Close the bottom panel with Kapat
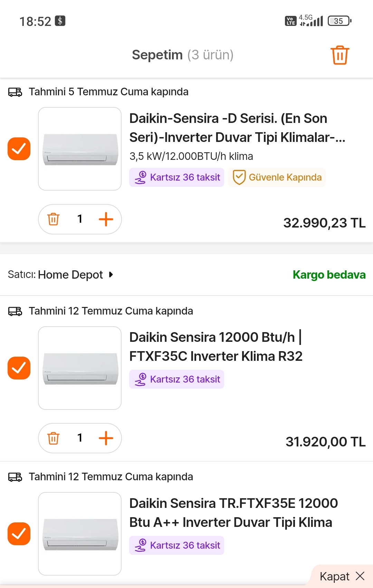Viewport: 373px width, 588px height. coord(342,576)
